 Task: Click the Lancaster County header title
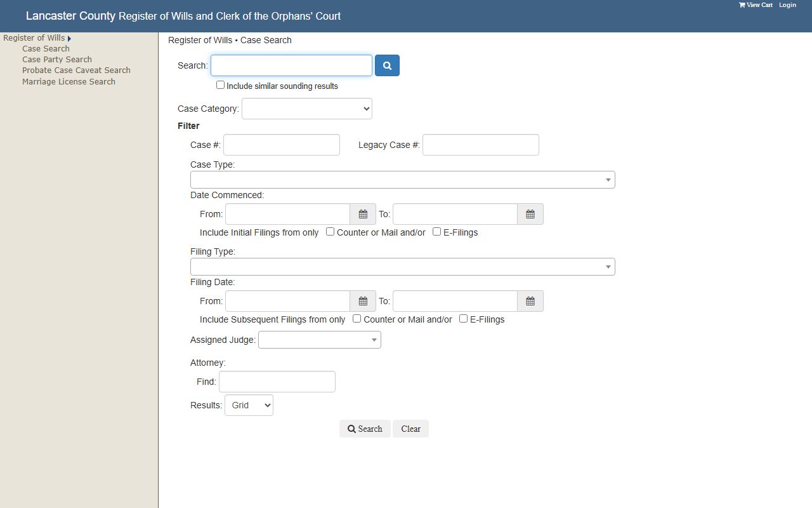(183, 16)
